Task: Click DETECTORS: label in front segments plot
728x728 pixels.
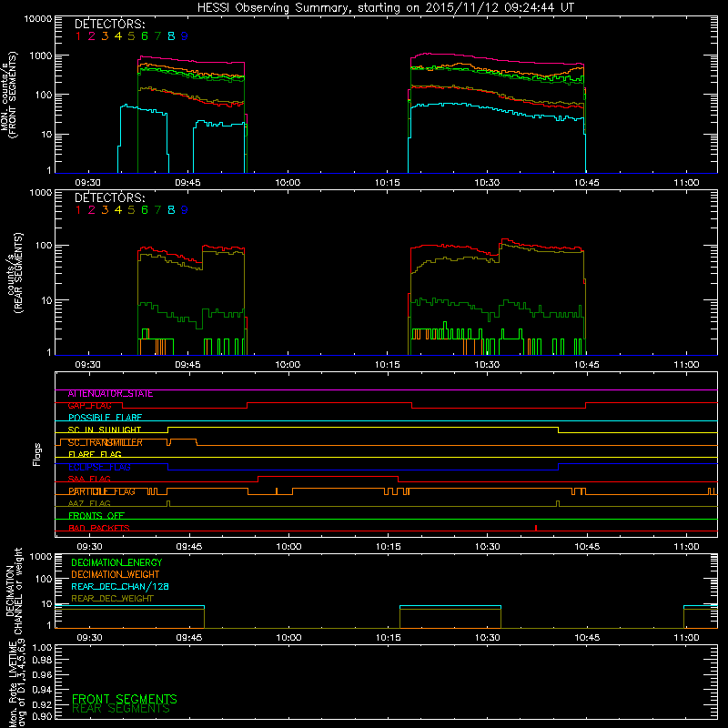Action: tap(109, 25)
